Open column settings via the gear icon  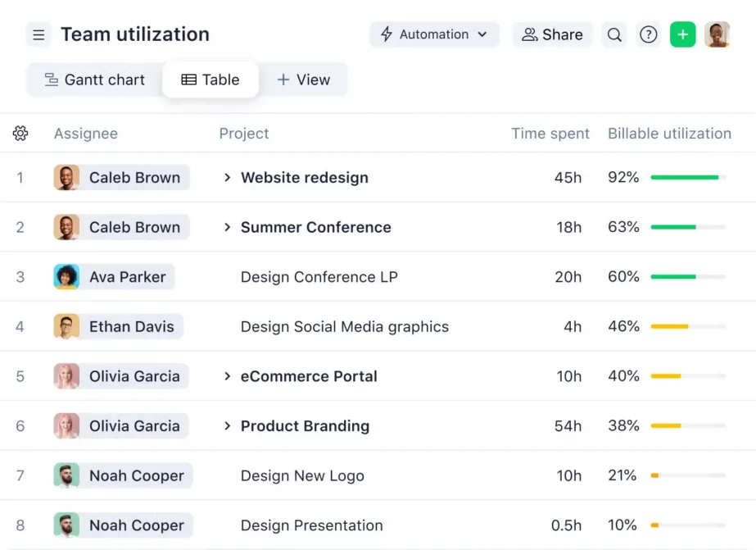pos(20,134)
